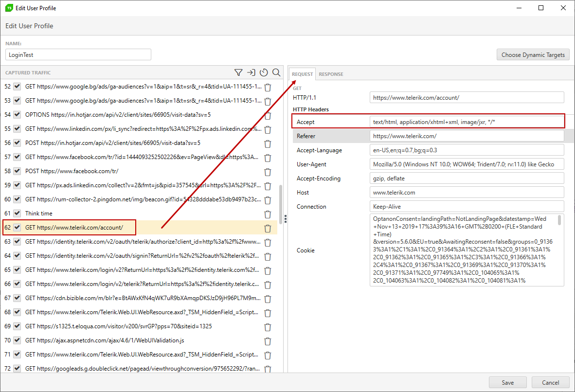
Task: Delete request 53 with trash icon
Action: [x=268, y=101]
